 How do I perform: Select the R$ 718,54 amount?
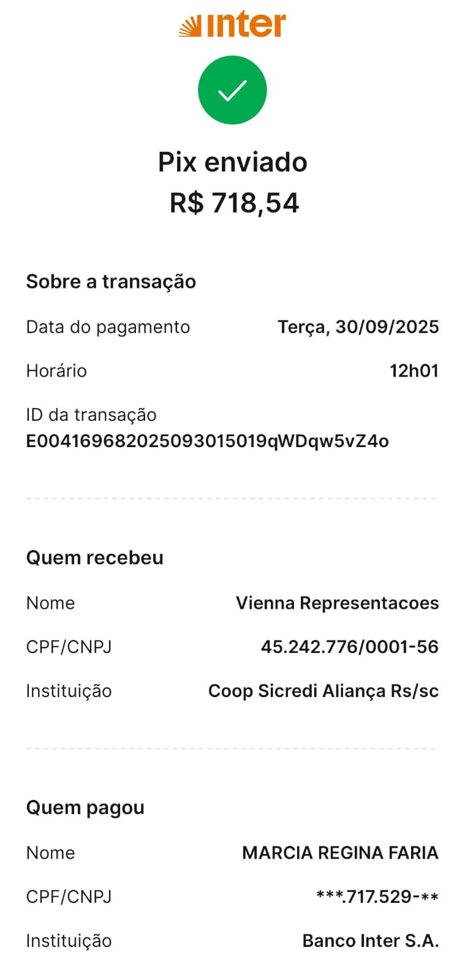(234, 203)
